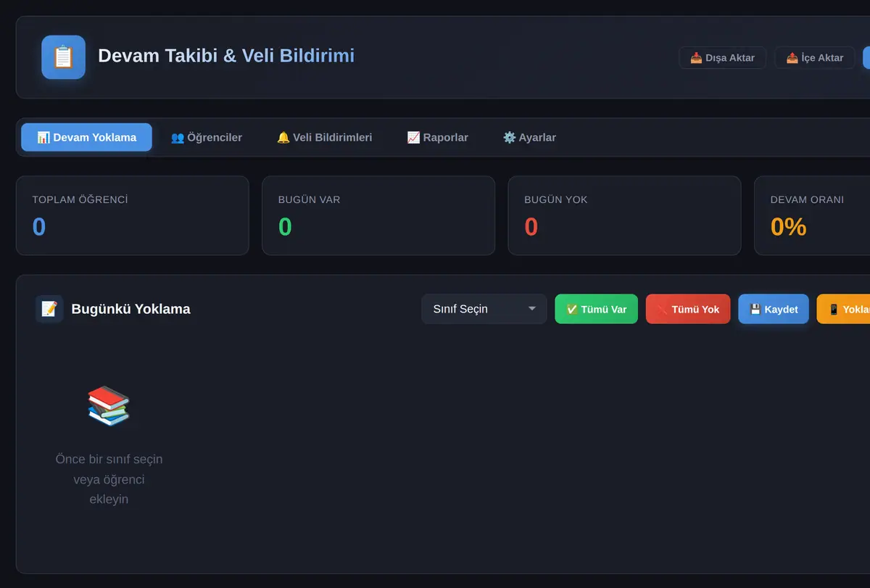Switch to the Devam Yoklama tab

pyautogui.click(x=86, y=137)
